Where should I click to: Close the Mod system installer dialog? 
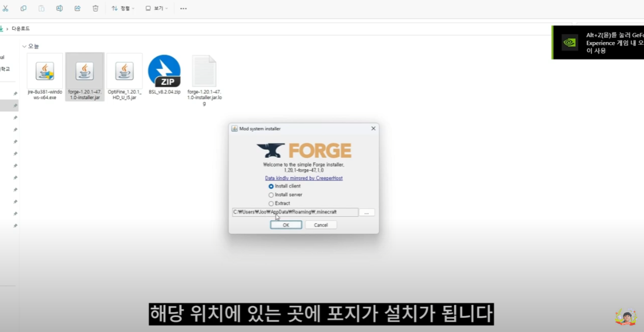pos(374,129)
